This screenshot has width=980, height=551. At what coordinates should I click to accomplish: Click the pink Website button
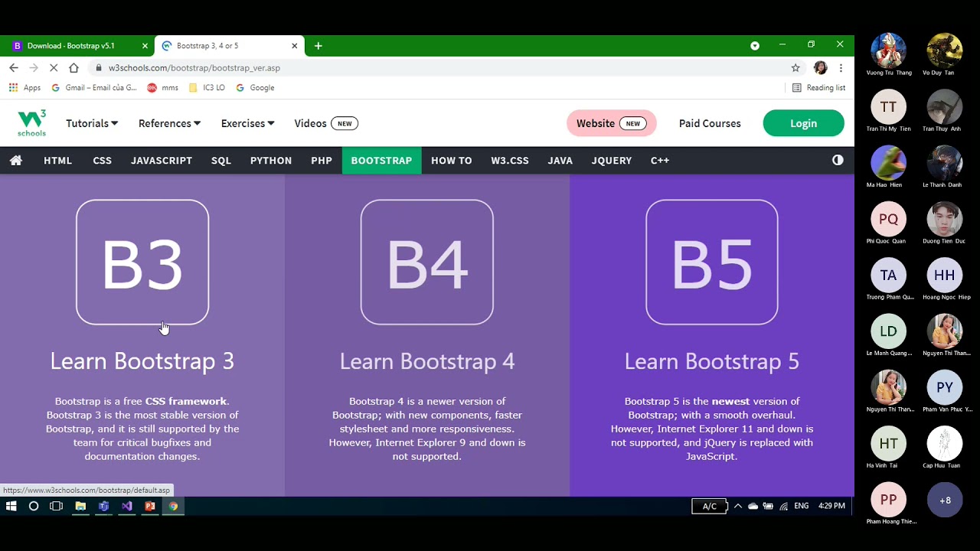(x=611, y=123)
